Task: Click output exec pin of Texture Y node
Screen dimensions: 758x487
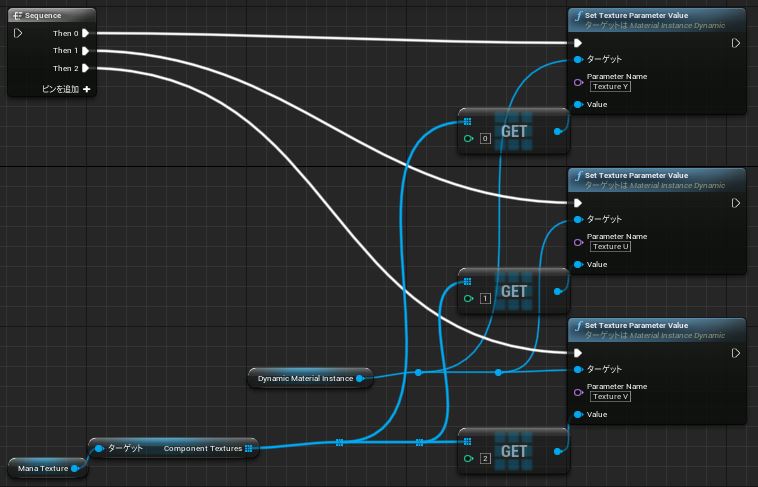Action: tap(736, 43)
